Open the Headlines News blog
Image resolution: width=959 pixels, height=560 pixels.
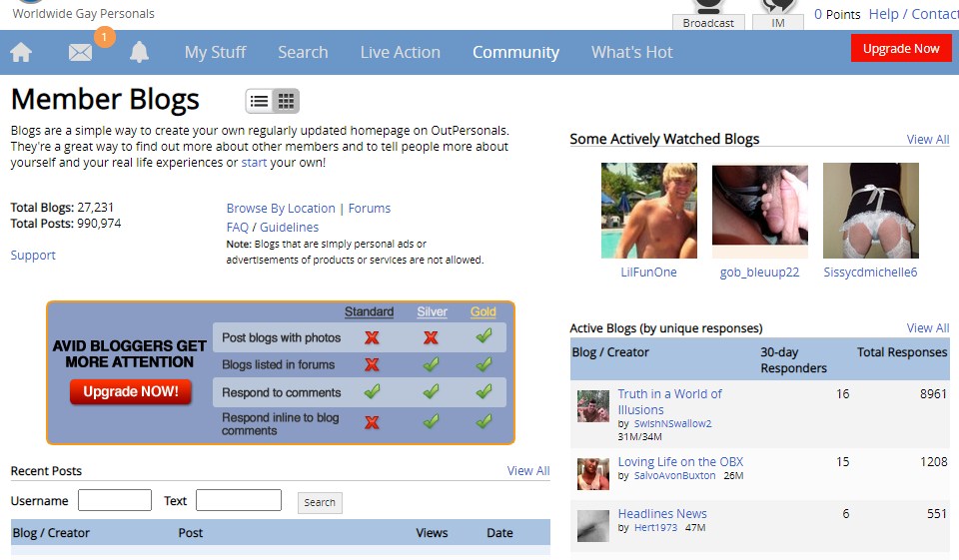[x=662, y=514]
